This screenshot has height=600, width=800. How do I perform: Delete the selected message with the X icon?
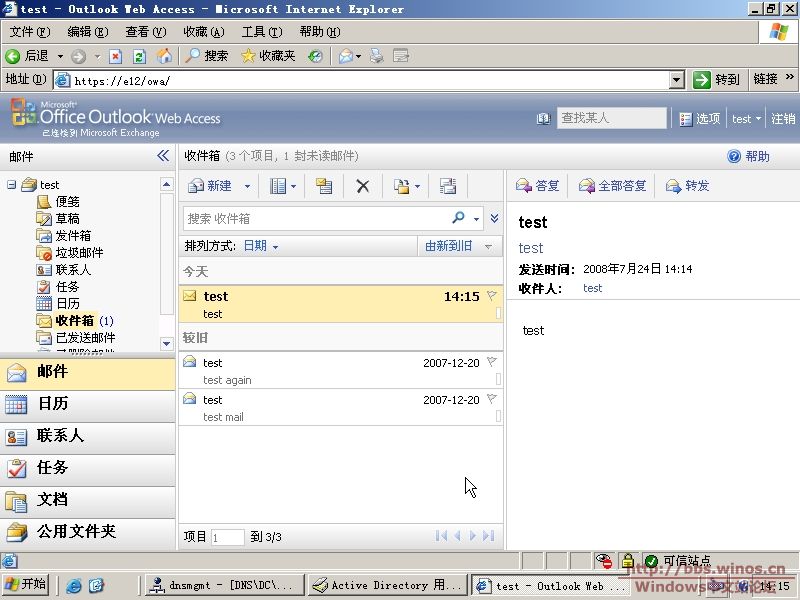[x=363, y=186]
